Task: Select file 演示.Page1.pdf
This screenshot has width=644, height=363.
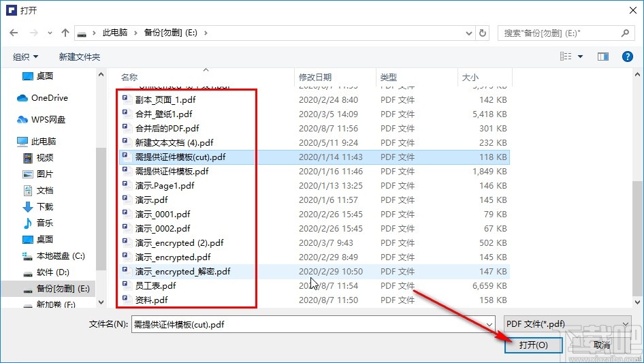Action: click(x=165, y=186)
